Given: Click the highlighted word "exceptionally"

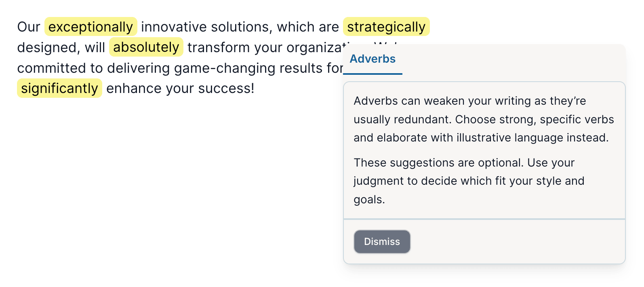Looking at the screenshot, I should [x=90, y=27].
